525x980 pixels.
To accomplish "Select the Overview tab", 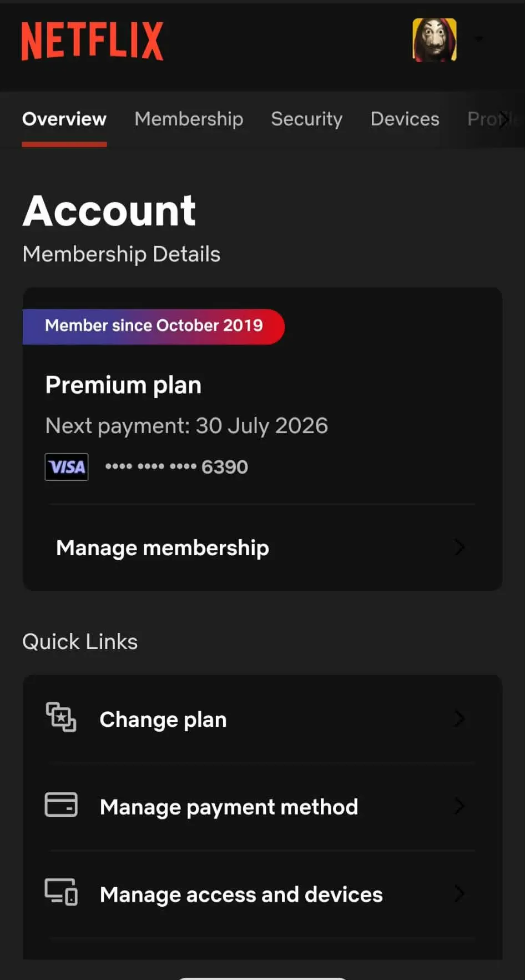I will point(64,119).
